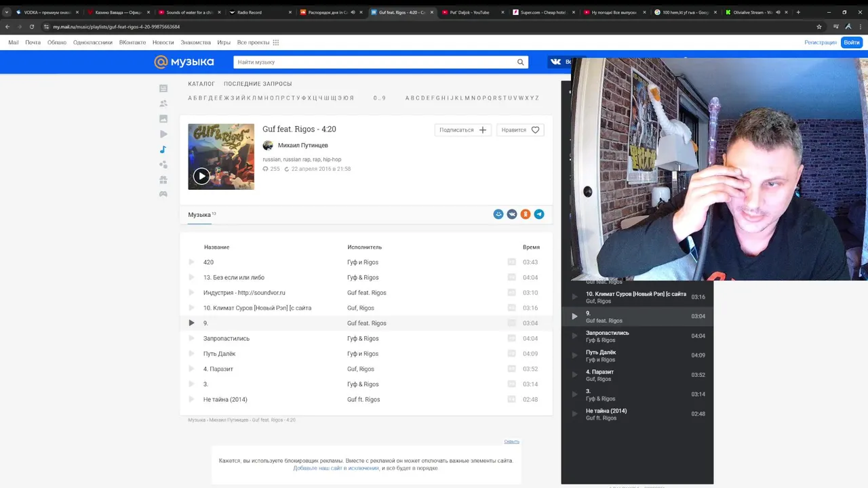
Task: Open ВКонтакте in the portal bar
Action: point(132,42)
